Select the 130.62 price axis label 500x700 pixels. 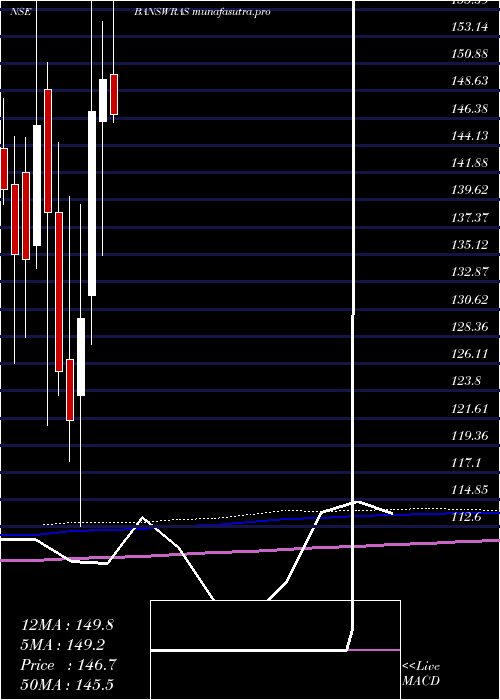470,300
